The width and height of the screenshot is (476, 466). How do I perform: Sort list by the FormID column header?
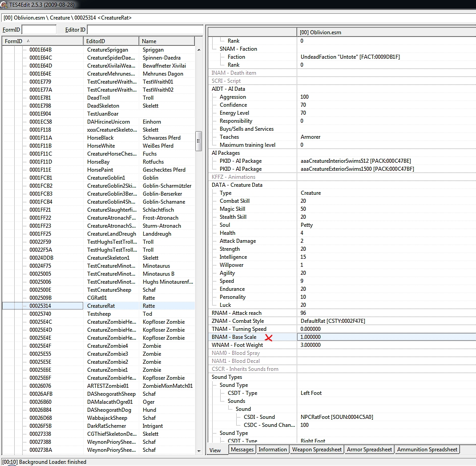(42, 41)
